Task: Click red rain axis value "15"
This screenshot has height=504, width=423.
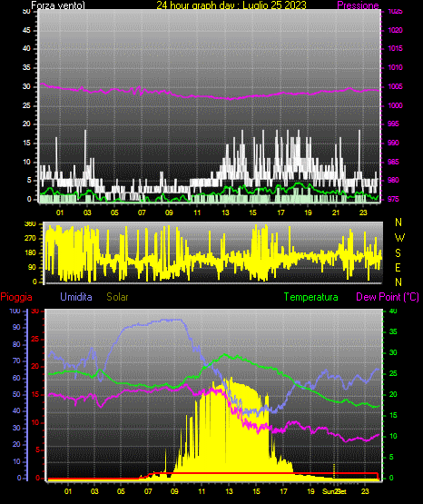Action: pos(35,394)
